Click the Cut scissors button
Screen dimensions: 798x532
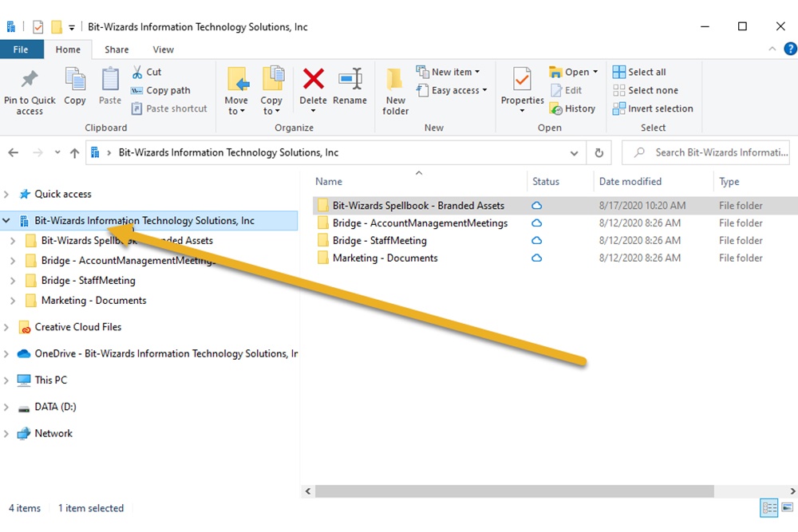[x=147, y=73]
